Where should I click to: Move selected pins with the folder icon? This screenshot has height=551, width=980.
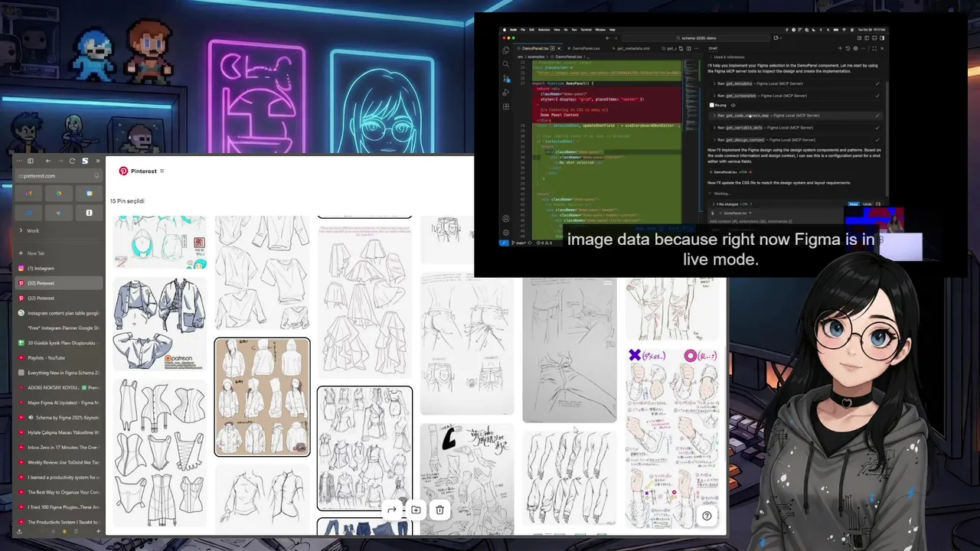click(416, 510)
